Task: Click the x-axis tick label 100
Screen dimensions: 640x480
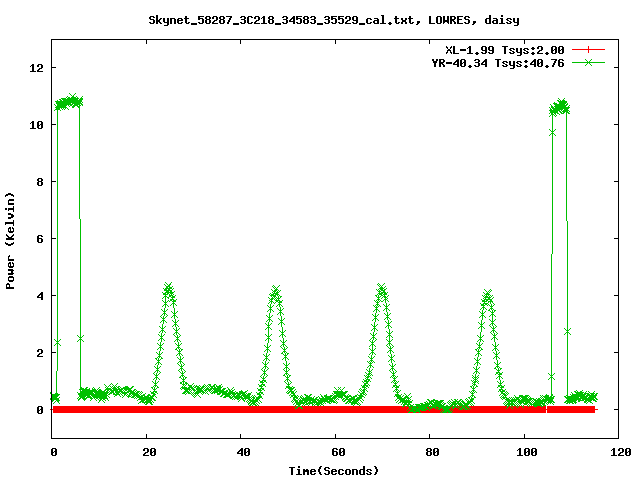Action: [527, 452]
